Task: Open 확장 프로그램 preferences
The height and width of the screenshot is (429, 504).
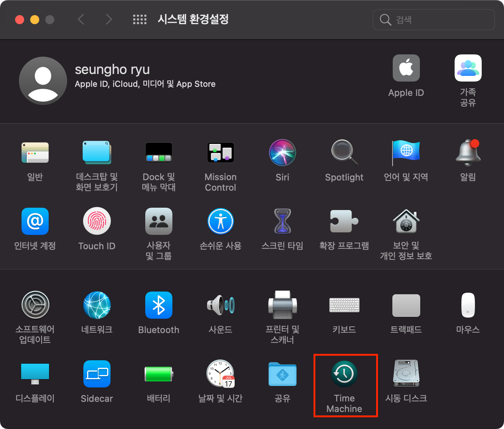Action: point(344,221)
